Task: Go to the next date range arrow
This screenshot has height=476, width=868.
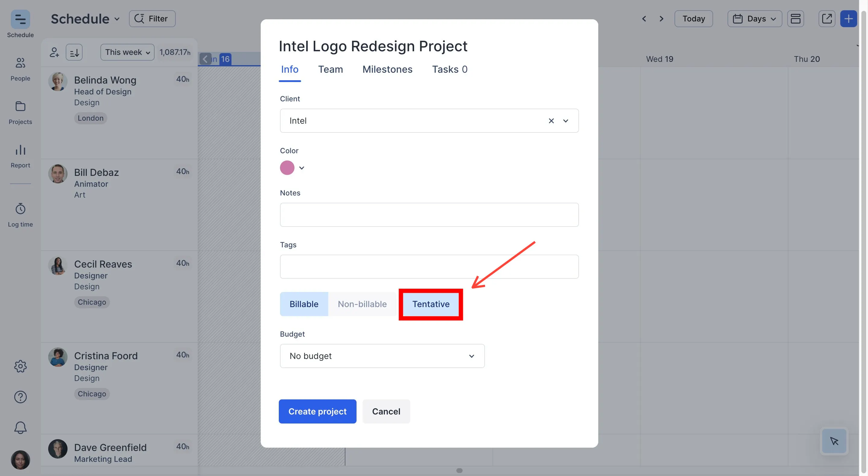Action: (x=661, y=19)
